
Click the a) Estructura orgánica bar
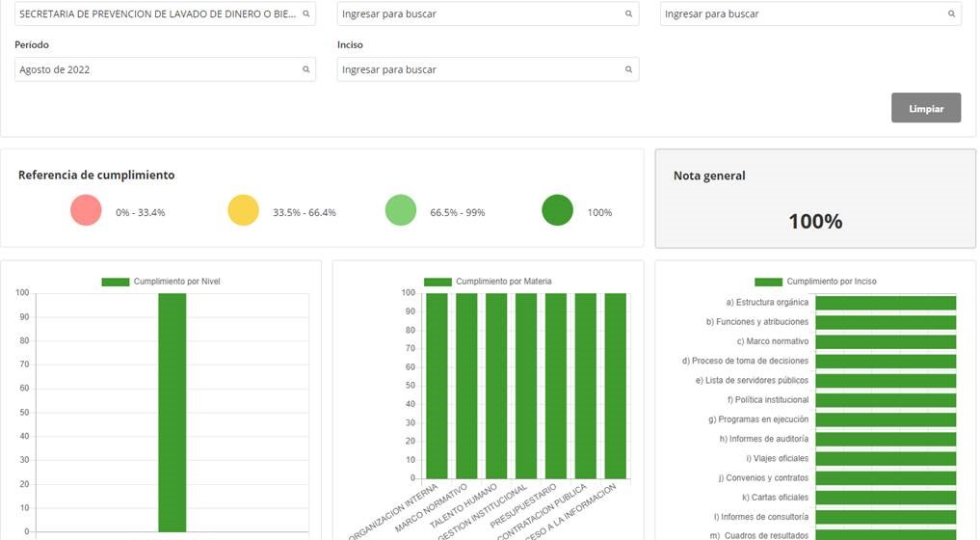(x=886, y=303)
